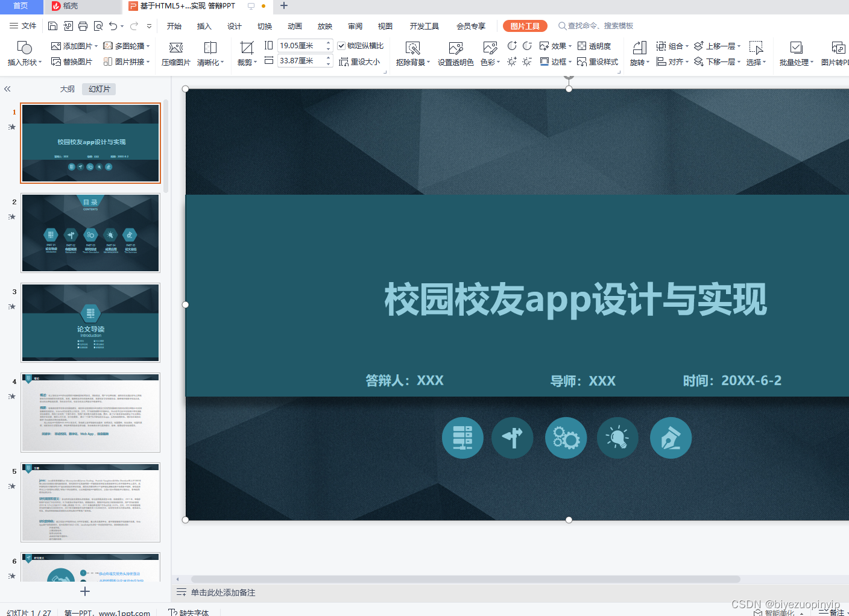
Task: Select the 设置透明色 tool
Action: pos(455,54)
